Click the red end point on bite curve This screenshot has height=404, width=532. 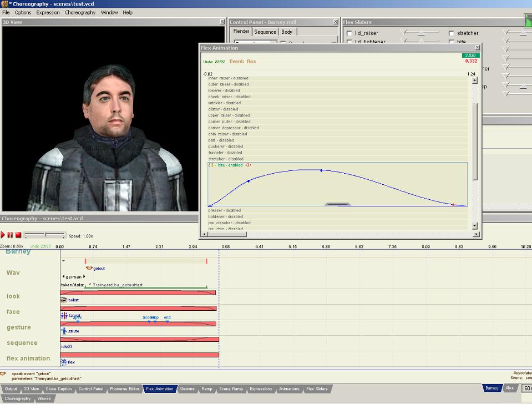[x=453, y=205]
